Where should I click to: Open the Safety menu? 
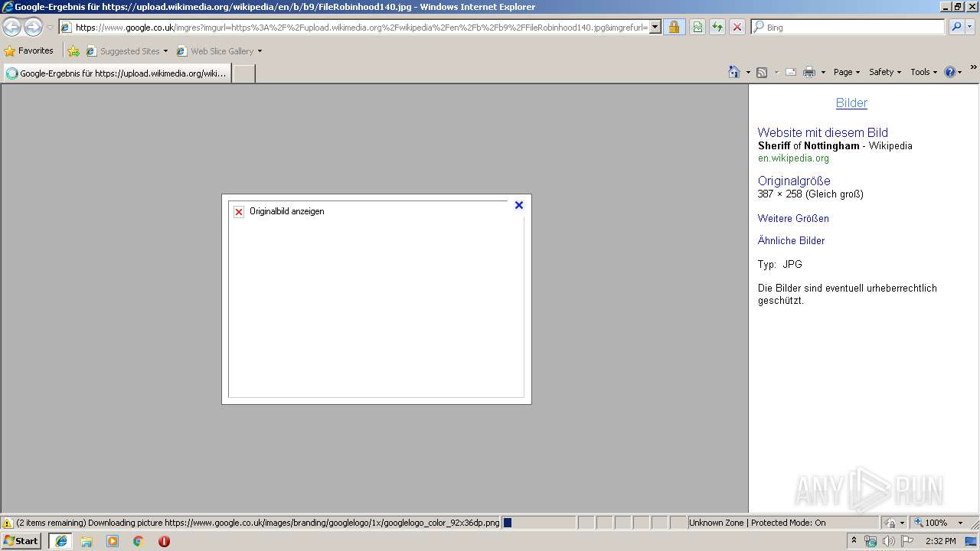pos(885,72)
